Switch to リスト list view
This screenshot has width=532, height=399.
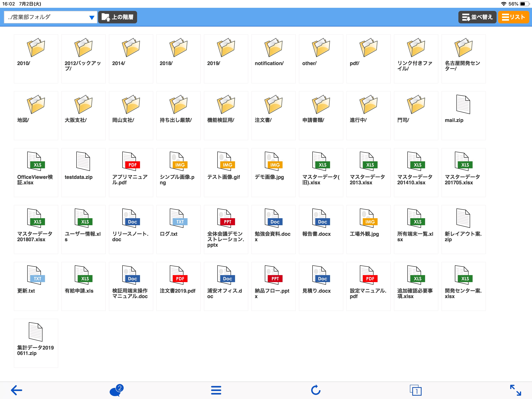(514, 17)
